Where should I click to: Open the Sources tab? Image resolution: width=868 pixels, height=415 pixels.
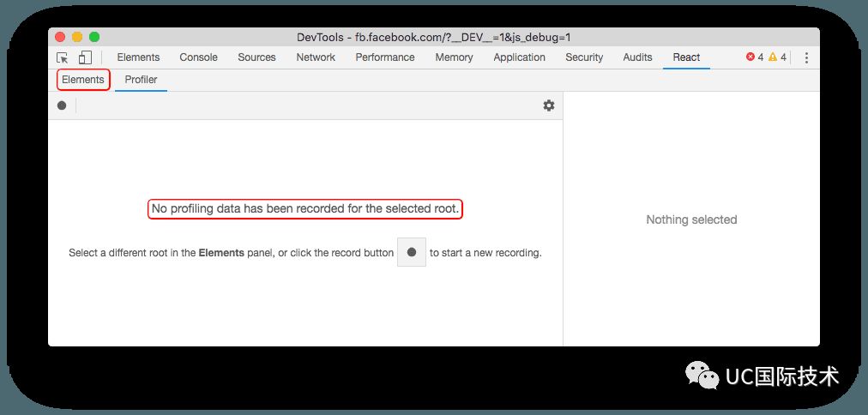tap(256, 57)
